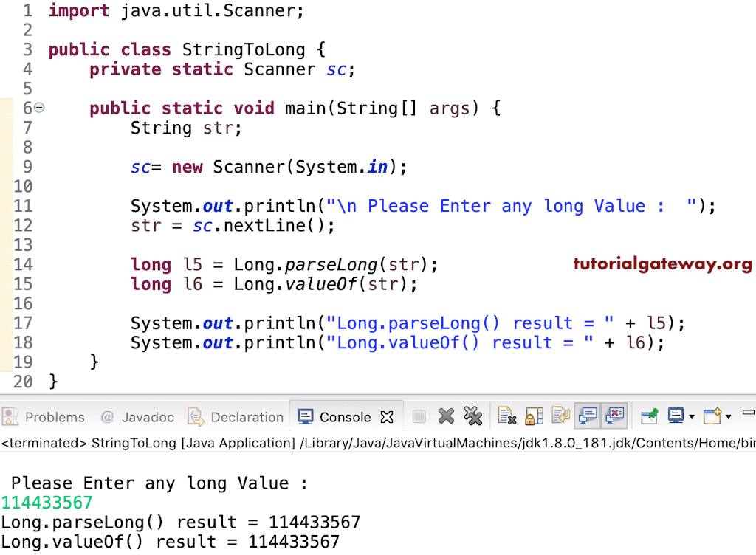This screenshot has height=555, width=756.
Task: Click the entered value 114433567 in console
Action: (x=47, y=502)
